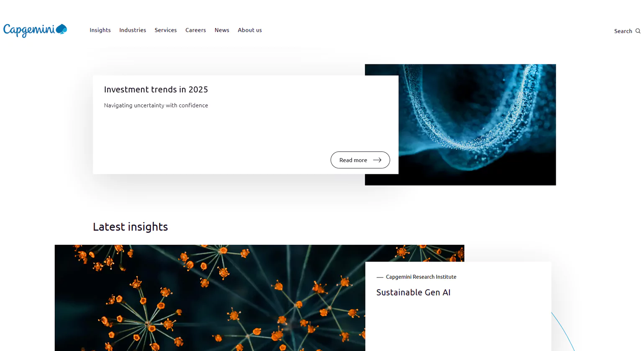644x351 pixels.
Task: Open the Insights menu item
Action: tap(100, 30)
